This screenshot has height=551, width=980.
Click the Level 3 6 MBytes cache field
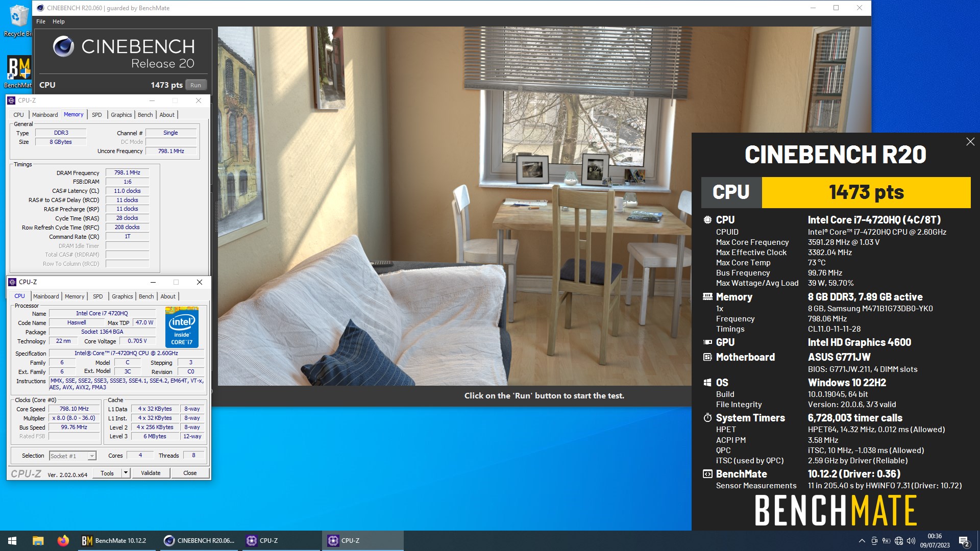(x=155, y=437)
